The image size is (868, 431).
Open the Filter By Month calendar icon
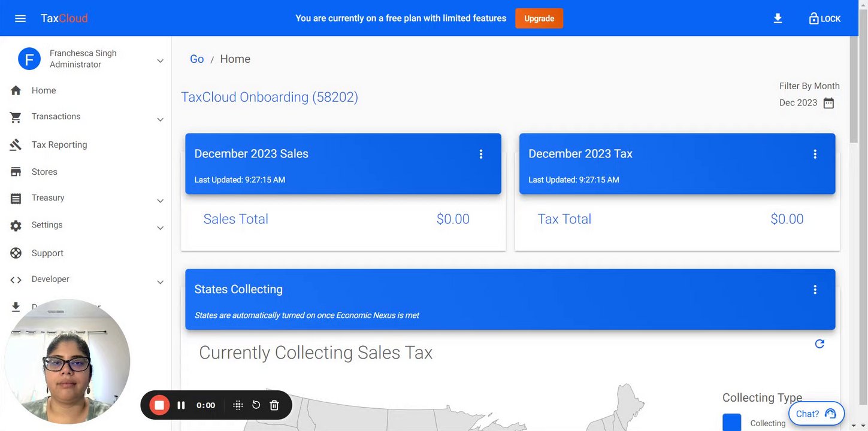tap(828, 103)
